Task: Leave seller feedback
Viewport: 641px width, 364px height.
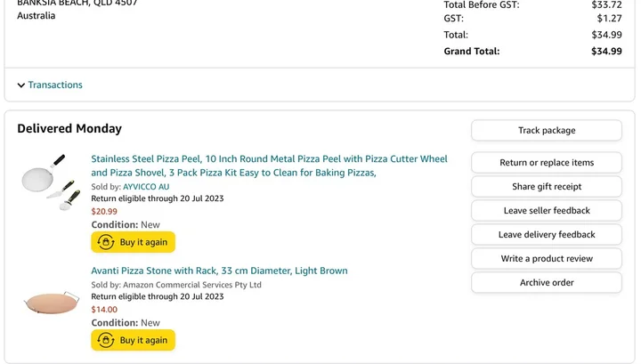Action: coord(546,211)
